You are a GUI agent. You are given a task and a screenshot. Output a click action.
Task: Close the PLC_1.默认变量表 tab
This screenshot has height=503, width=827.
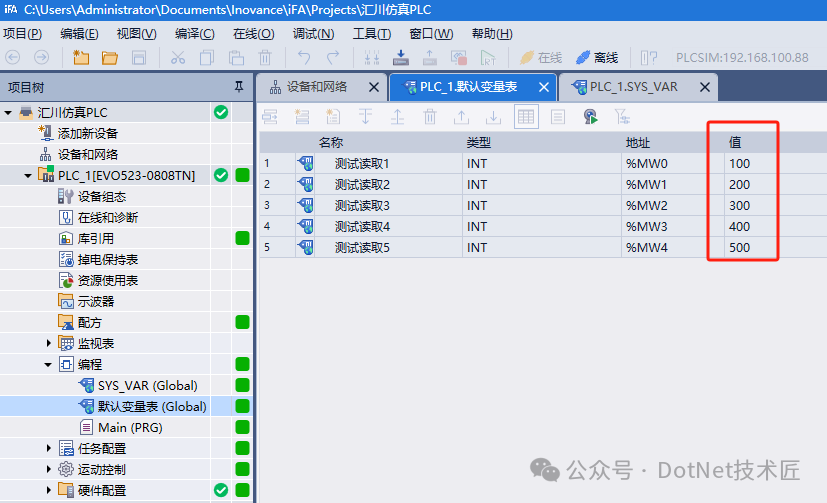click(544, 87)
